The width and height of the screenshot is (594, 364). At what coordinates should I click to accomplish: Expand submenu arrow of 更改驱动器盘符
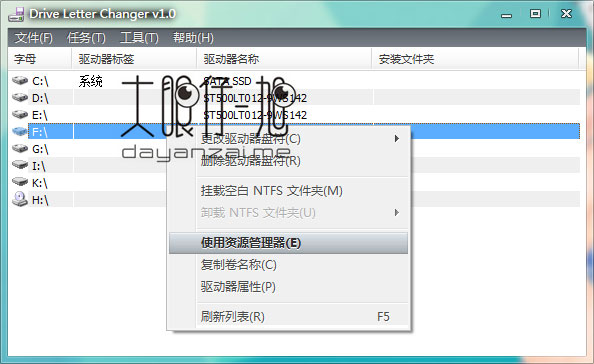pos(396,139)
